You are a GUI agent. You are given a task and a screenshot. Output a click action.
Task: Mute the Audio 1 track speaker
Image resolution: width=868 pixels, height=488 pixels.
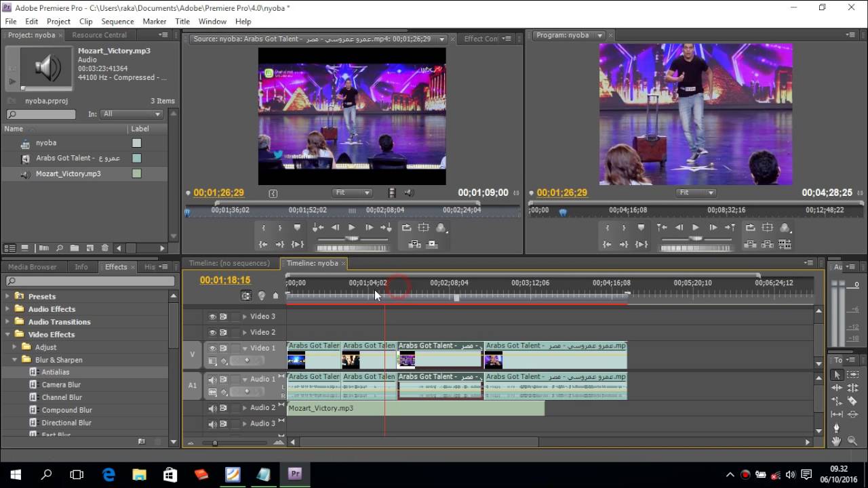[212, 380]
